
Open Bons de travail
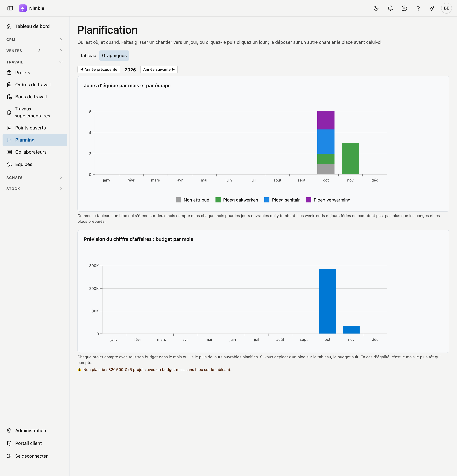point(34,97)
